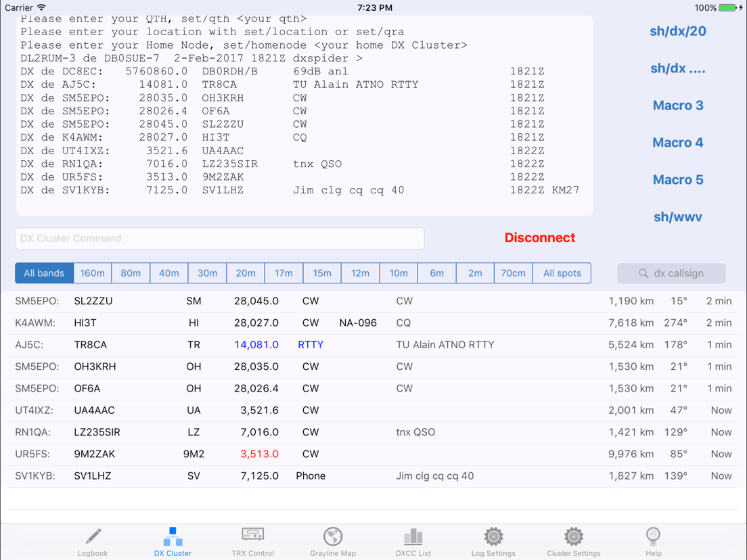Click the NA-096 IOTA reference
This screenshot has width=747, height=560.
click(358, 323)
